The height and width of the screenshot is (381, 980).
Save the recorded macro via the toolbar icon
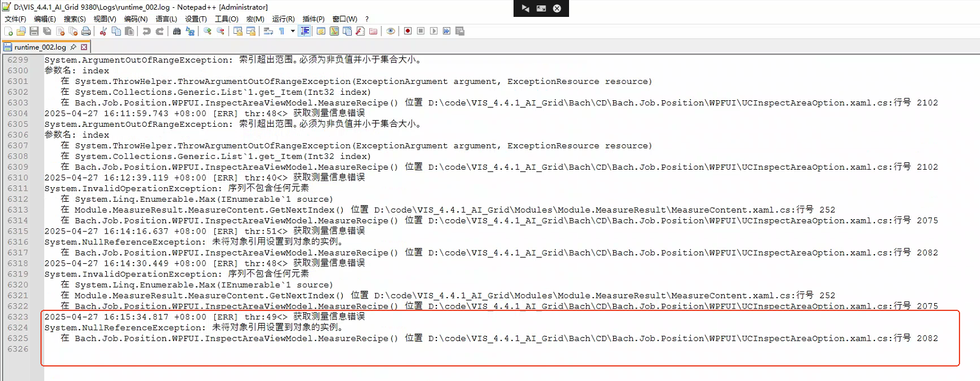(x=460, y=31)
